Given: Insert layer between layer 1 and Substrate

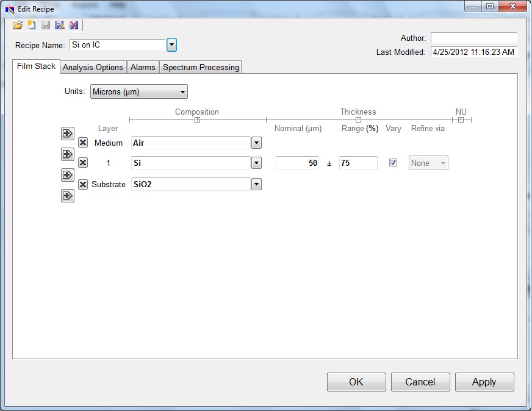Looking at the screenshot, I should (68, 175).
